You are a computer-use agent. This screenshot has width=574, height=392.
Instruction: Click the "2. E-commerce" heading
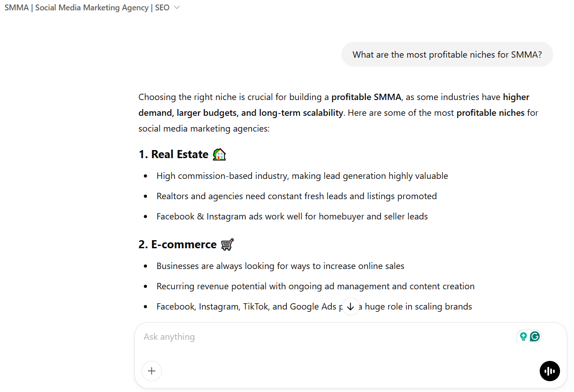(178, 245)
